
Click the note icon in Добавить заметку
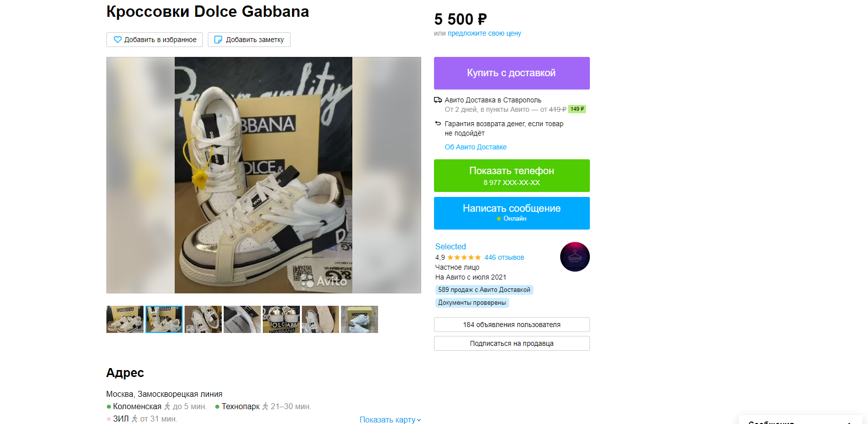click(x=218, y=40)
